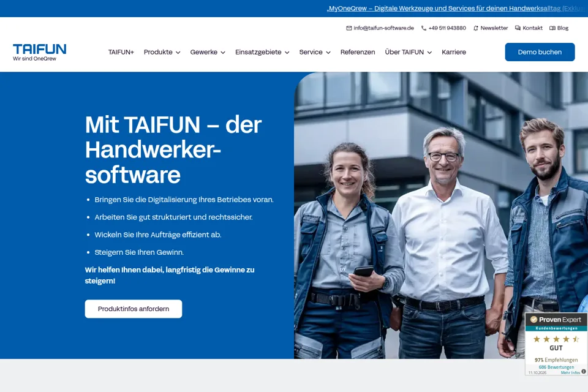
Task: Click the hero photo of three craftspeople
Action: tap(441, 216)
